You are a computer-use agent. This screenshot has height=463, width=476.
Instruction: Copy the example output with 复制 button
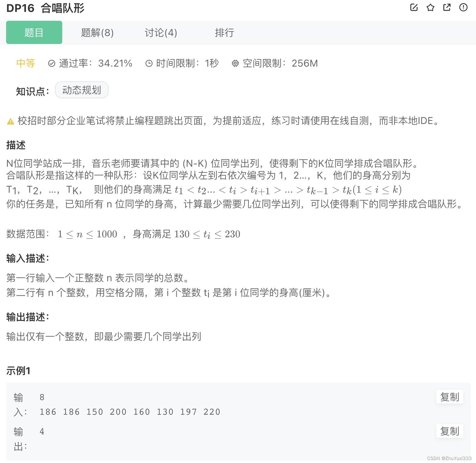[449, 431]
